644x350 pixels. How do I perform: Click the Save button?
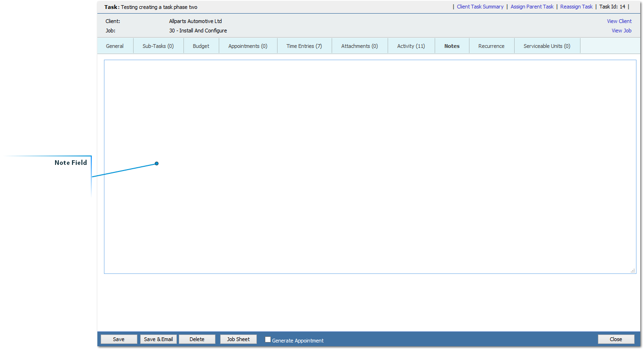pyautogui.click(x=119, y=339)
